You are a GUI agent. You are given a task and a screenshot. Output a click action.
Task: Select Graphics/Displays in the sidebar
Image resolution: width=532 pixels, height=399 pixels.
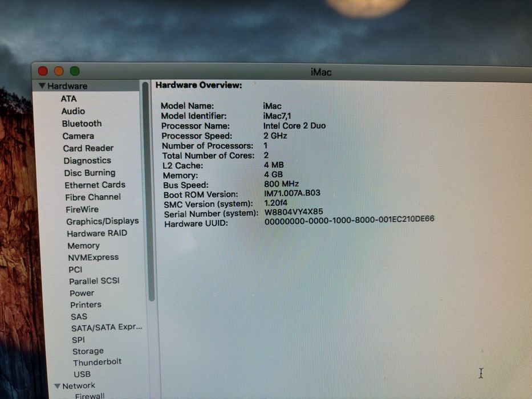click(x=103, y=222)
